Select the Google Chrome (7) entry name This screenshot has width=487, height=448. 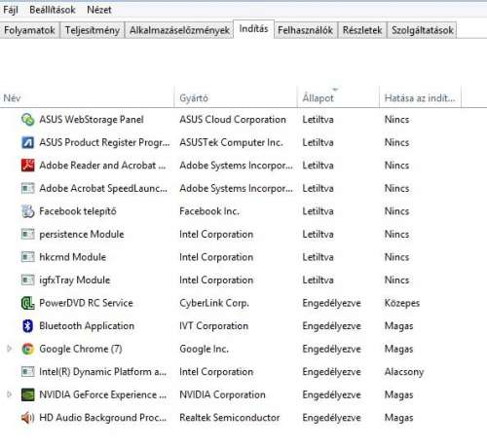click(81, 349)
